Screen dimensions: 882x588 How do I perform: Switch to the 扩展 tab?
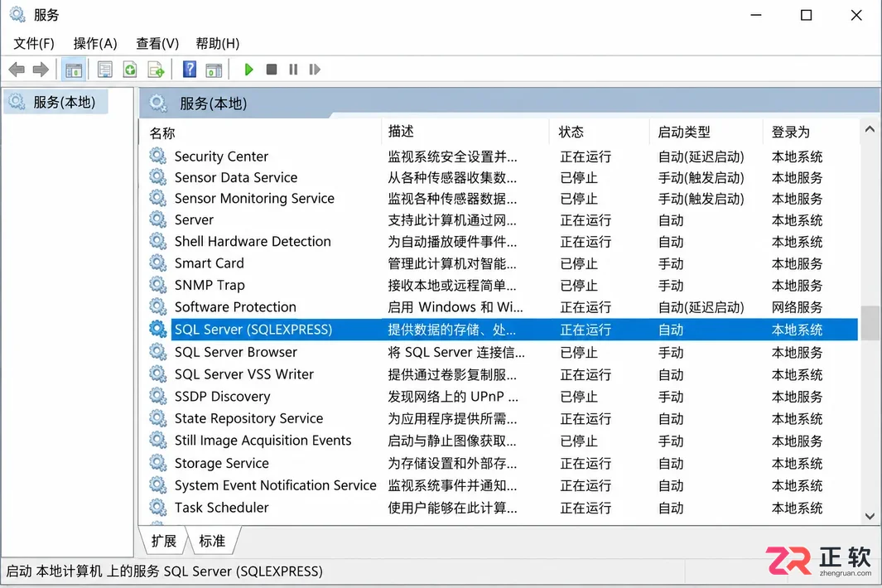[164, 541]
